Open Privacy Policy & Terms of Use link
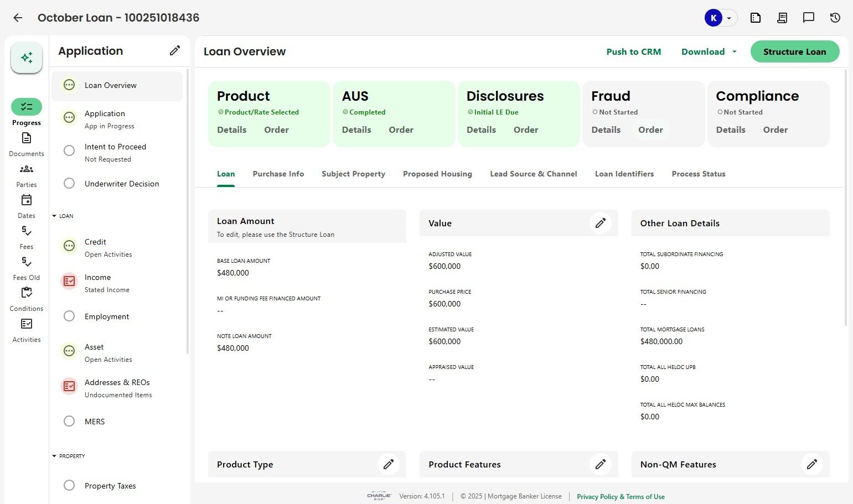 (621, 496)
